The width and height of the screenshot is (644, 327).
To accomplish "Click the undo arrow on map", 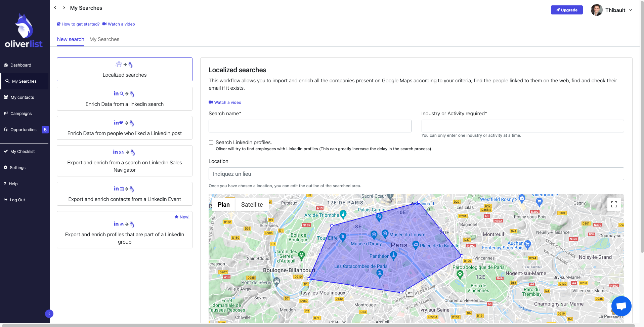I will click(410, 293).
